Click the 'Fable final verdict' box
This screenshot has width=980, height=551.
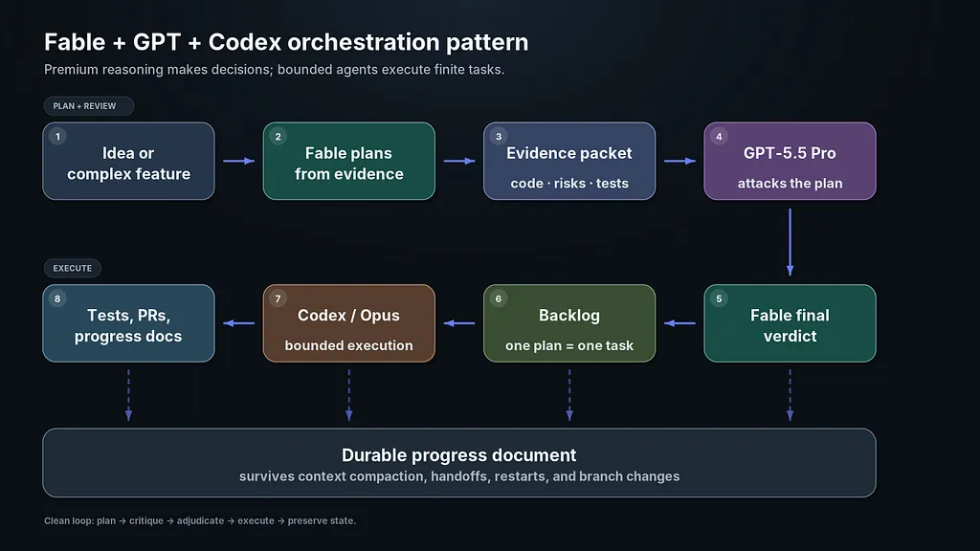(x=790, y=323)
